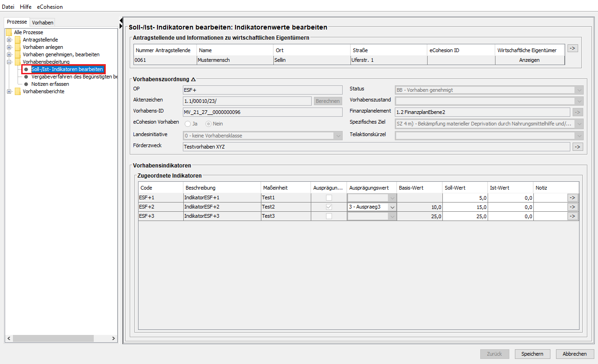Click the arrow button beside the Antragstellende table
The width and height of the screenshot is (598, 364).
point(573,48)
